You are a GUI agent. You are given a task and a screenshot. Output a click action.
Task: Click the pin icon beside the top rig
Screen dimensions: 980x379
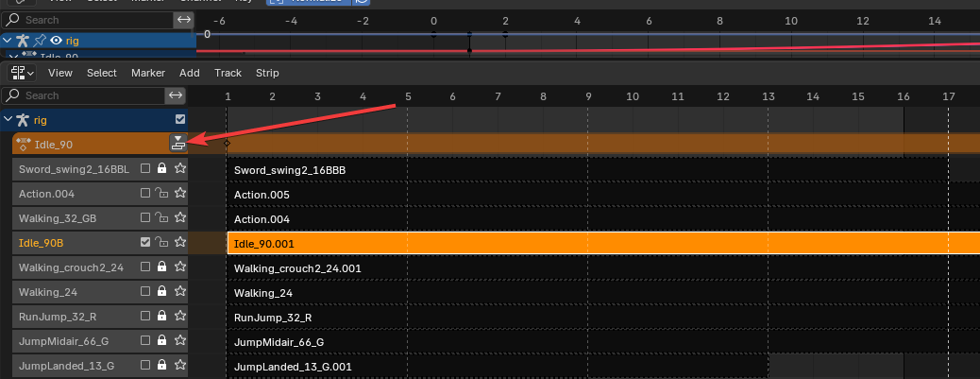39,41
